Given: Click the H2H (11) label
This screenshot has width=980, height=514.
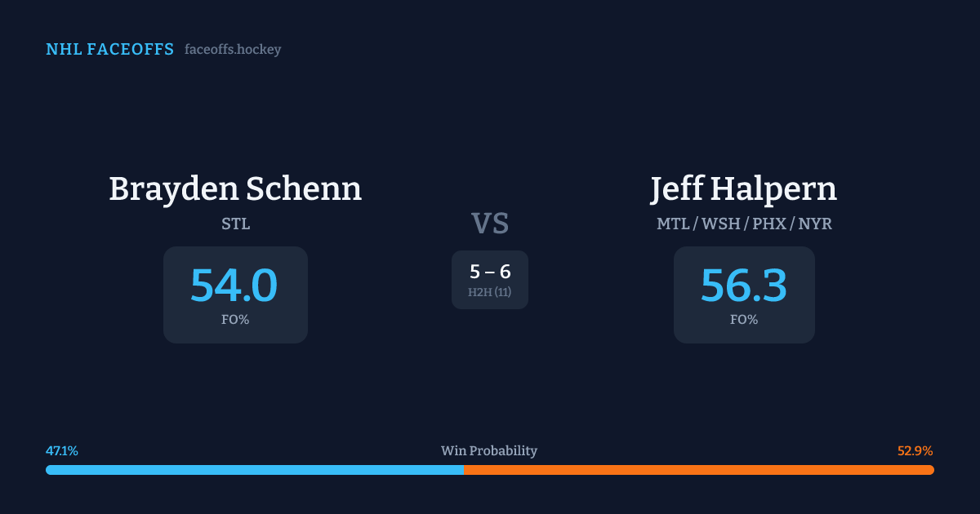Looking at the screenshot, I should pyautogui.click(x=490, y=292).
